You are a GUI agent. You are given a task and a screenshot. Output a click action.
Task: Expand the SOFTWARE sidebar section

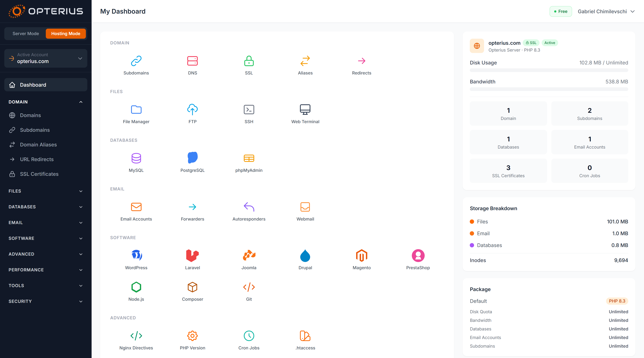click(46, 238)
